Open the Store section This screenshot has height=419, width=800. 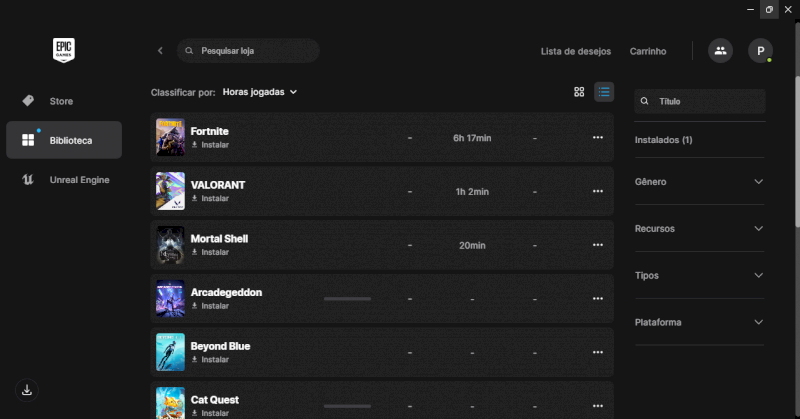(61, 101)
